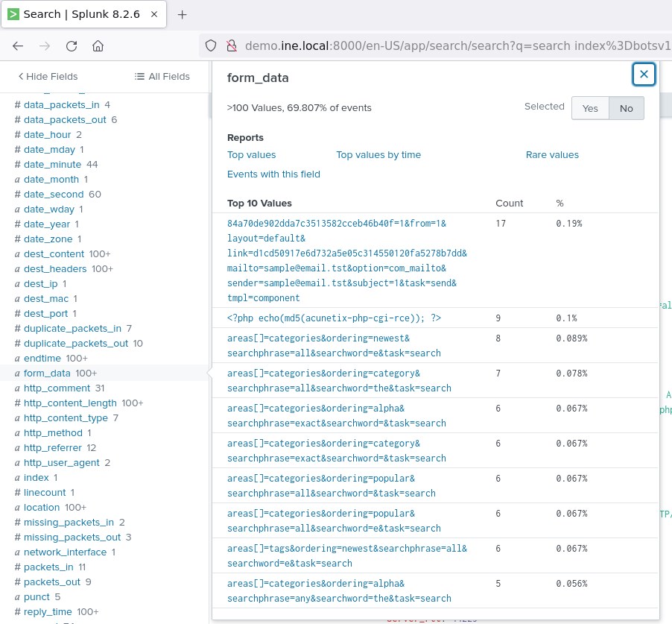Open http_user_agent field summary
The image size is (672, 624).
coord(61,463)
